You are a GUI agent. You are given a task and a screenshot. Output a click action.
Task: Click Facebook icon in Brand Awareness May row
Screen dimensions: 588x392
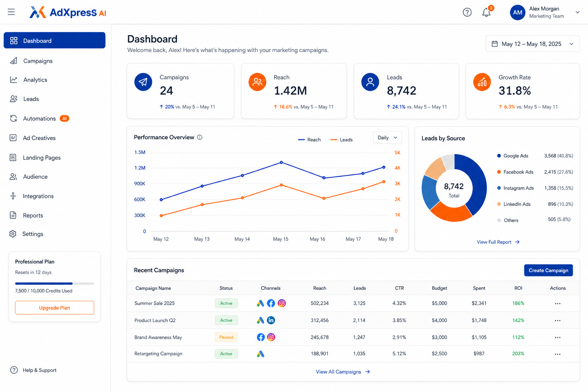pyautogui.click(x=261, y=337)
